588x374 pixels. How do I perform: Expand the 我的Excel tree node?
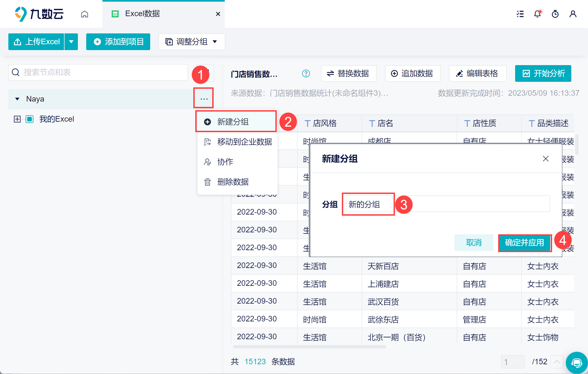[17, 119]
